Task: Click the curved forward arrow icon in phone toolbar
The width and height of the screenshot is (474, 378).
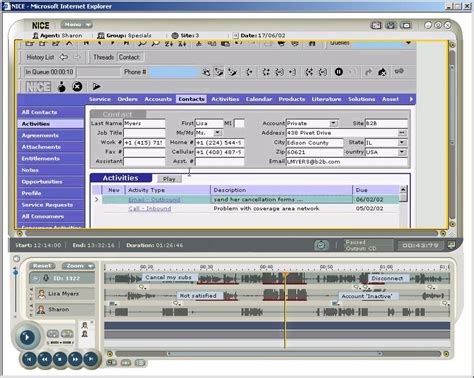Action: tap(368, 72)
